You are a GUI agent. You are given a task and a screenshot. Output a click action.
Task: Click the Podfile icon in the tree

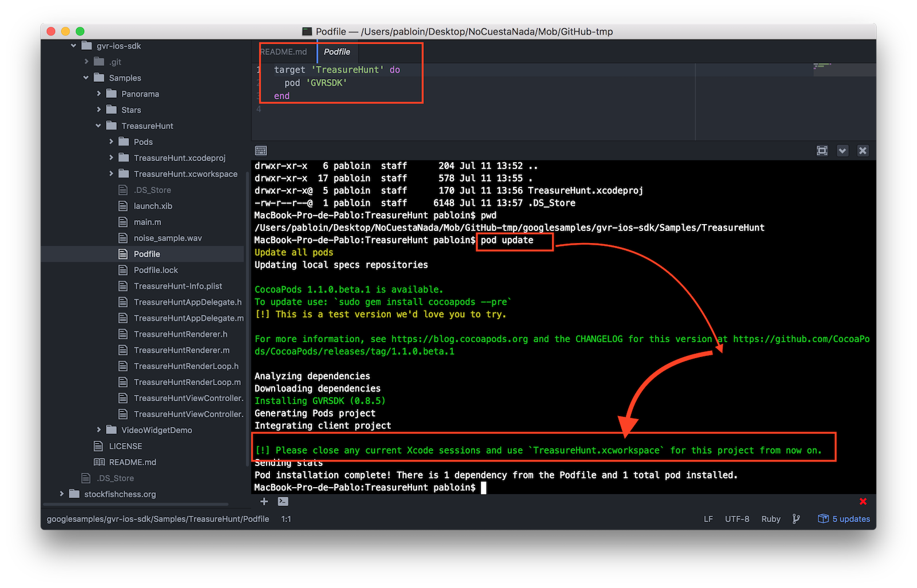123,254
